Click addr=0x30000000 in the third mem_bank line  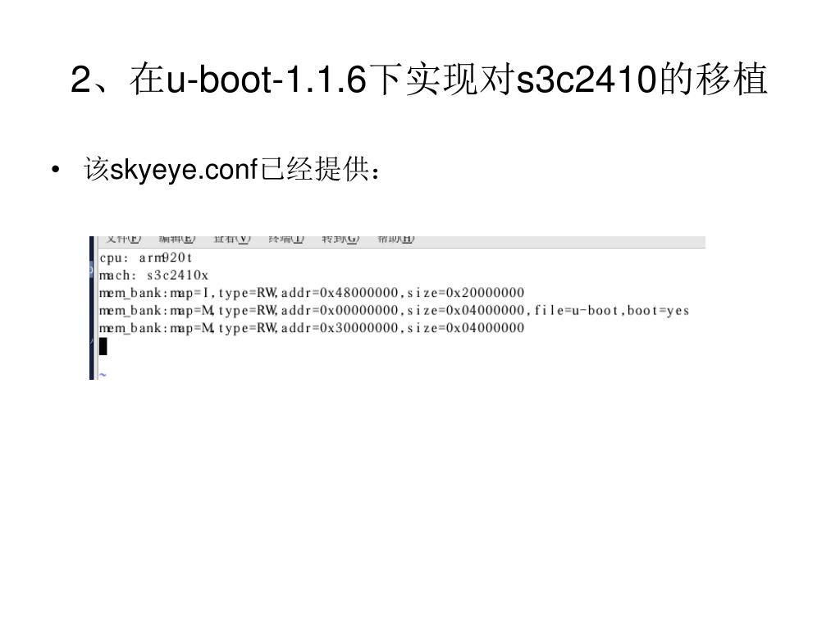(340, 328)
